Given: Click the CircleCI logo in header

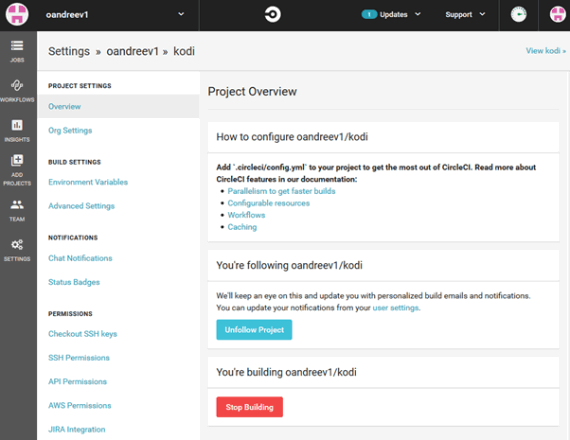Looking at the screenshot, I should pyautogui.click(x=272, y=15).
